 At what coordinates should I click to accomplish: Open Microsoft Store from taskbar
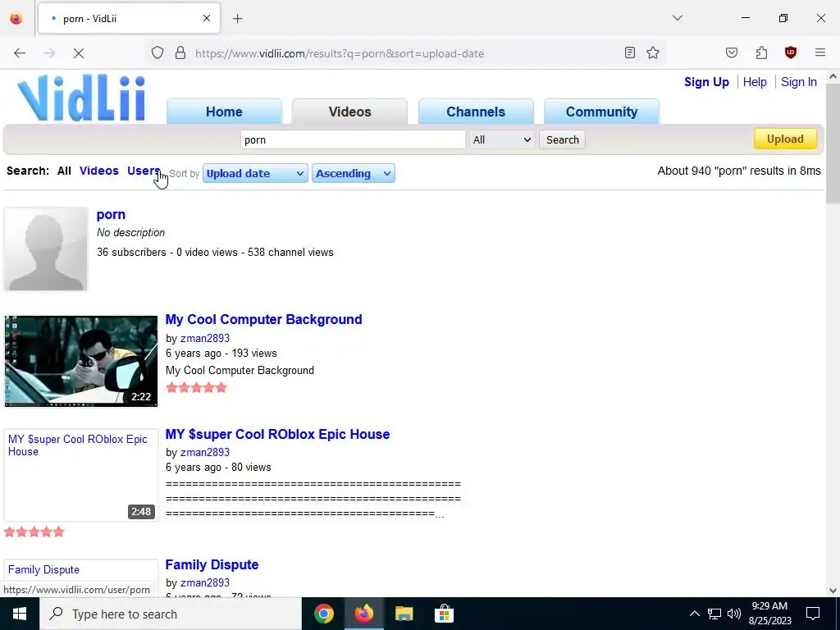[x=444, y=614]
